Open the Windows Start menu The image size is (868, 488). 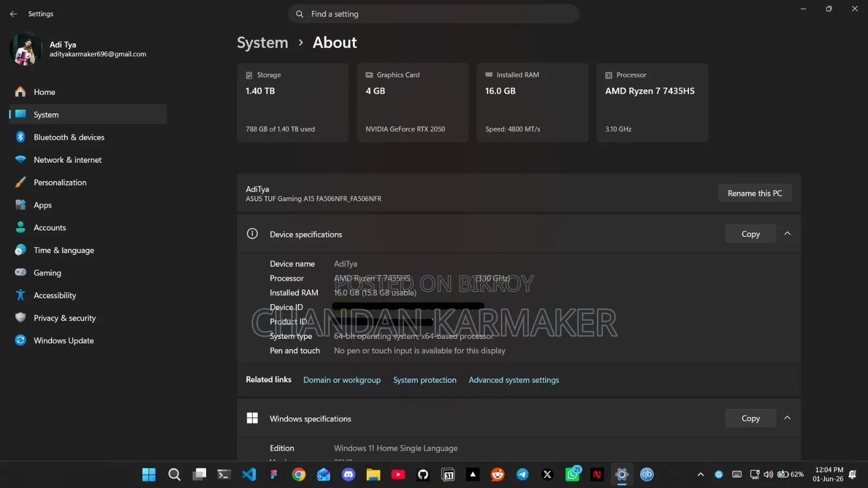149,475
